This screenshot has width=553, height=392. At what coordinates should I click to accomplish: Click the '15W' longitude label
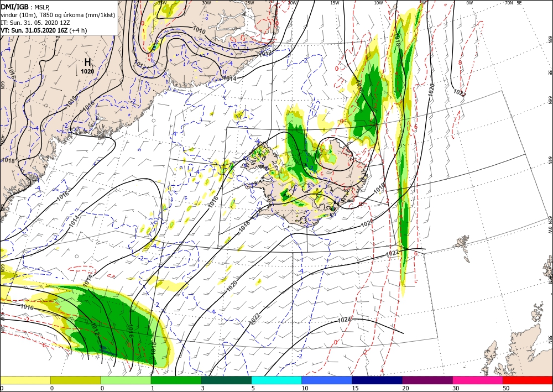tap(335, 3)
